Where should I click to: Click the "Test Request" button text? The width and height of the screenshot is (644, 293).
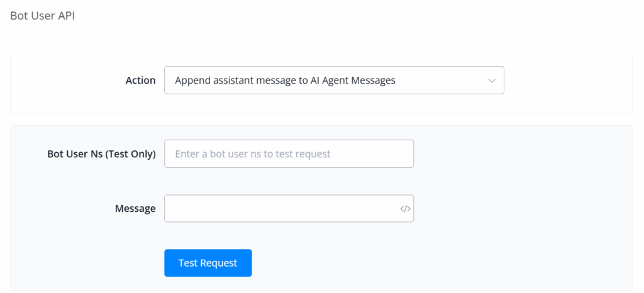click(x=208, y=263)
